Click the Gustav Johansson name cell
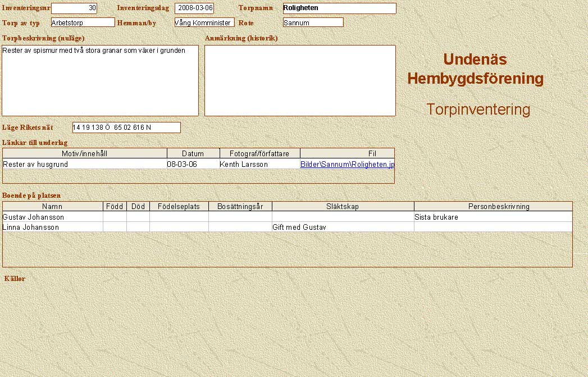588x377 pixels. (x=53, y=217)
